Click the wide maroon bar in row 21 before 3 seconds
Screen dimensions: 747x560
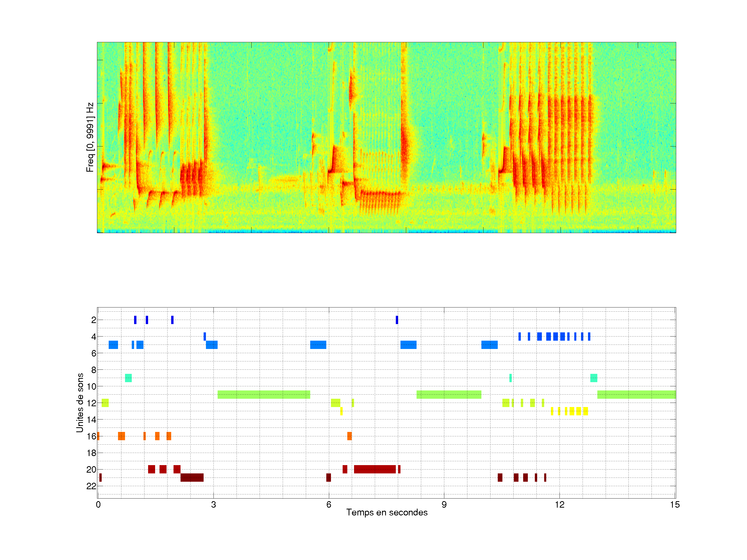click(x=192, y=477)
